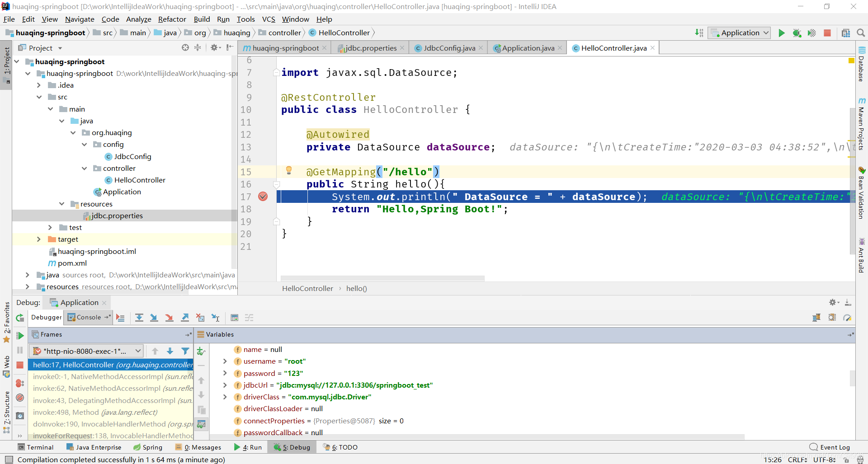Expand the username variable
This screenshot has height=464, width=868.
tap(225, 361)
